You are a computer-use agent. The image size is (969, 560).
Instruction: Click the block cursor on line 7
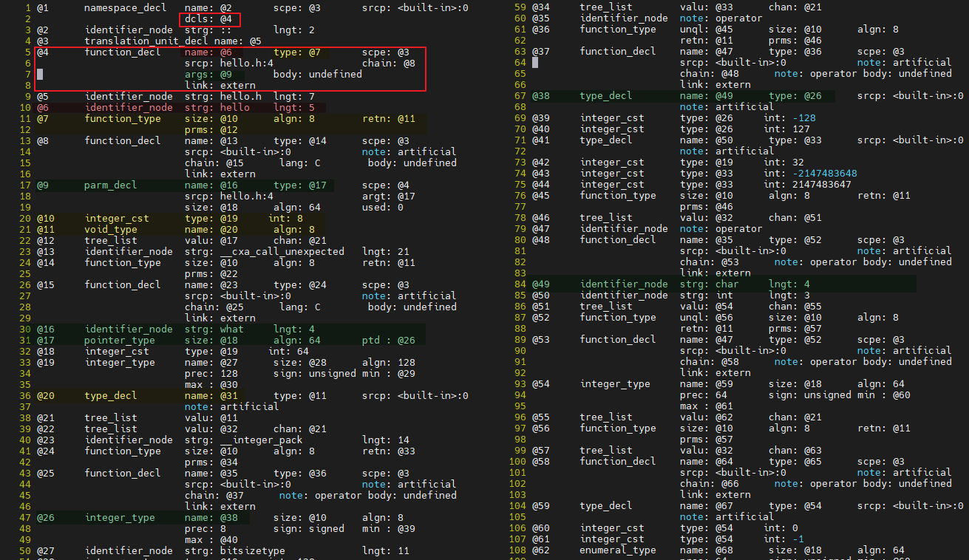[39, 74]
